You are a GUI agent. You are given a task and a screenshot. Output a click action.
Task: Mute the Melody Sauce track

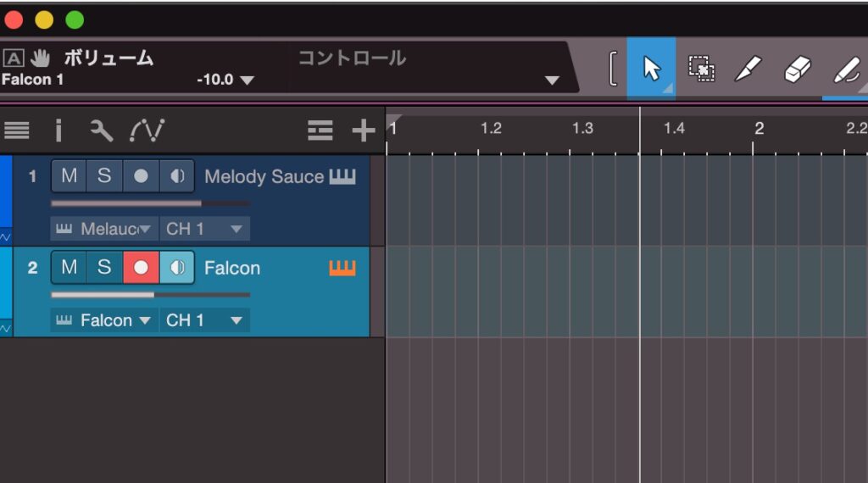[x=69, y=176]
